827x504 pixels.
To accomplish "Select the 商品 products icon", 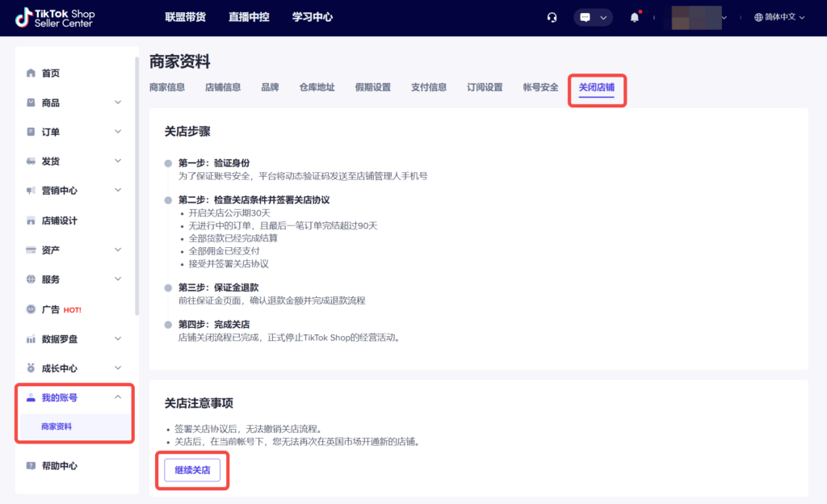I will [29, 102].
